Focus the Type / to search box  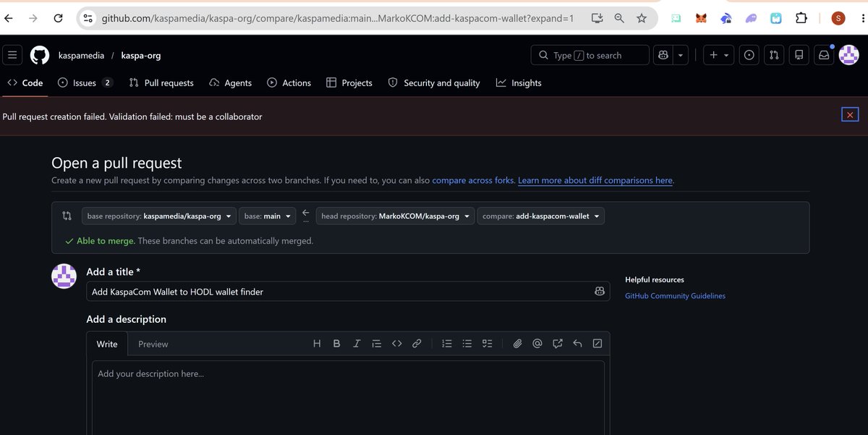pos(590,55)
